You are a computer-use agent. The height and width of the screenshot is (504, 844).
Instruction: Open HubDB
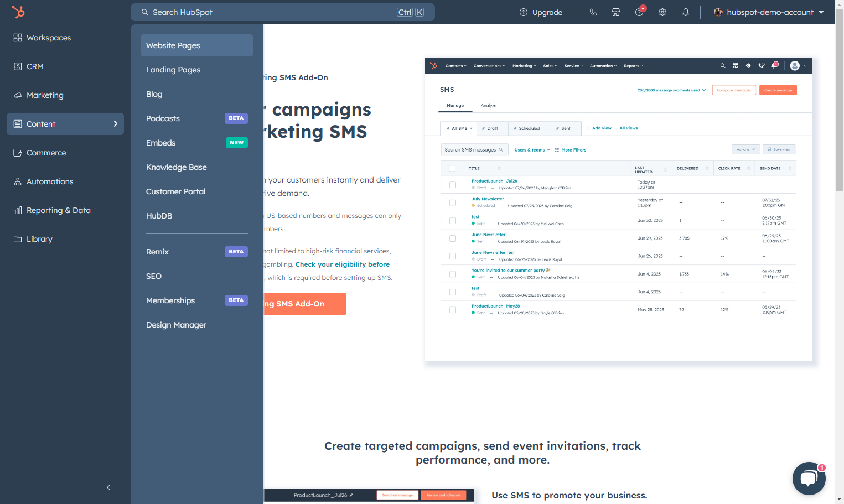coord(197,216)
